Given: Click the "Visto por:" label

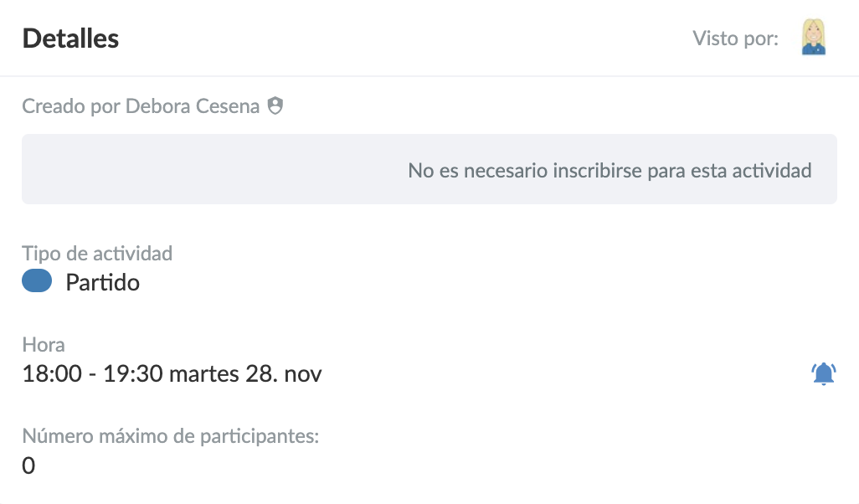Looking at the screenshot, I should coord(735,39).
